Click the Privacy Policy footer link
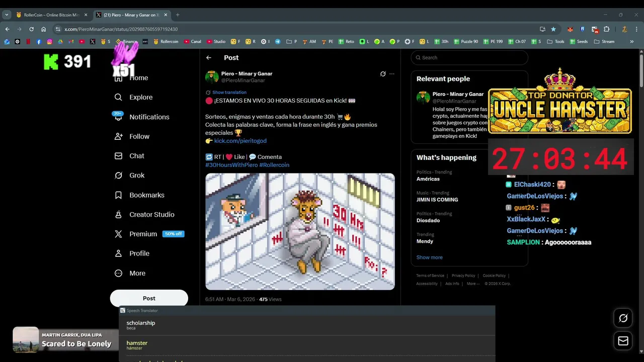The height and width of the screenshot is (362, 644). (463, 276)
